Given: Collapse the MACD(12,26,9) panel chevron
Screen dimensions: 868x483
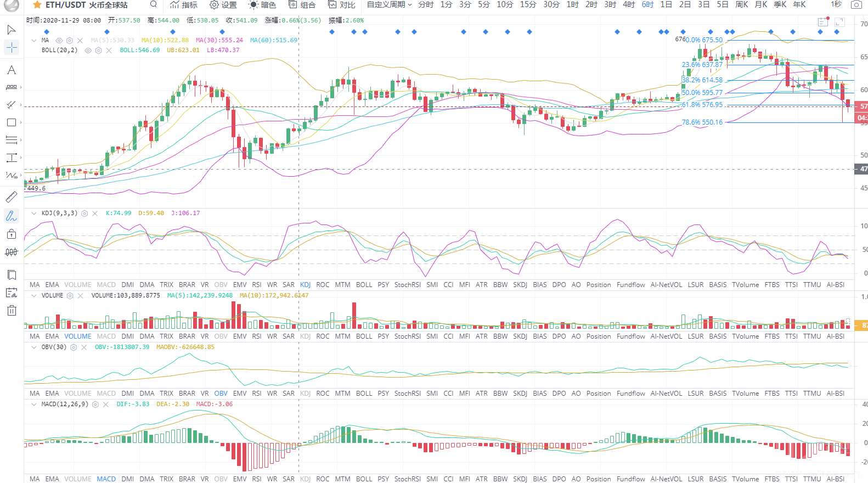Looking at the screenshot, I should click(34, 405).
